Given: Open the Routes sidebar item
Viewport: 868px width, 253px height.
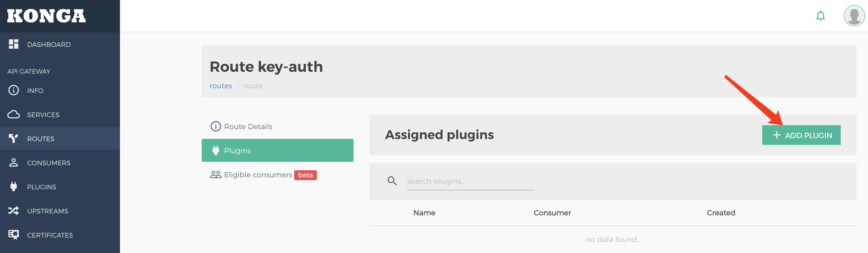Looking at the screenshot, I should [x=60, y=139].
